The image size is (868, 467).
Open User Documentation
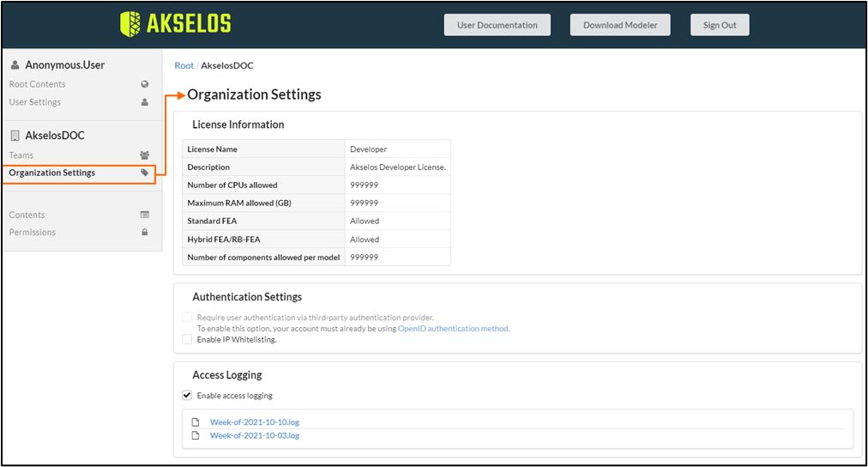pos(497,25)
